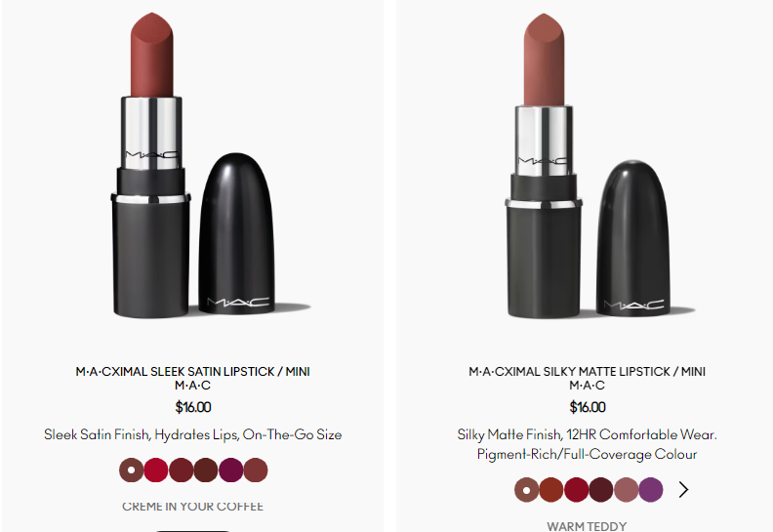Click the Warm Teddy shade name label
773x532 pixels.
pos(587,526)
